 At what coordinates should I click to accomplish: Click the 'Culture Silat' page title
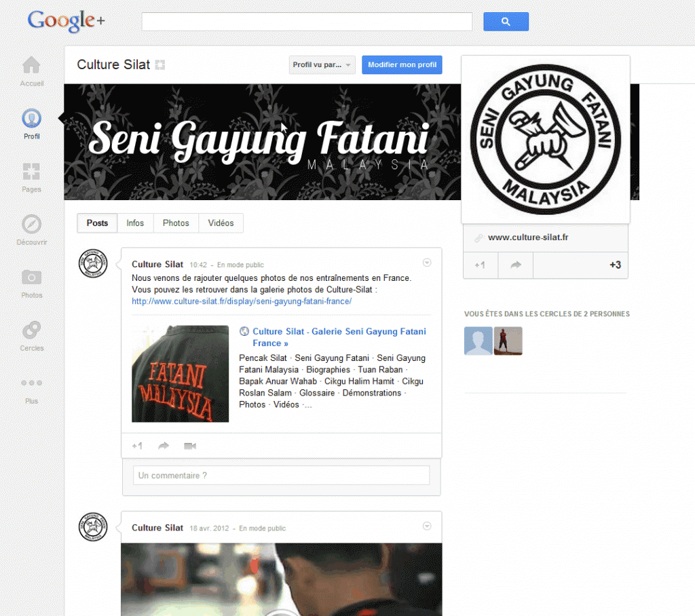pos(113,64)
